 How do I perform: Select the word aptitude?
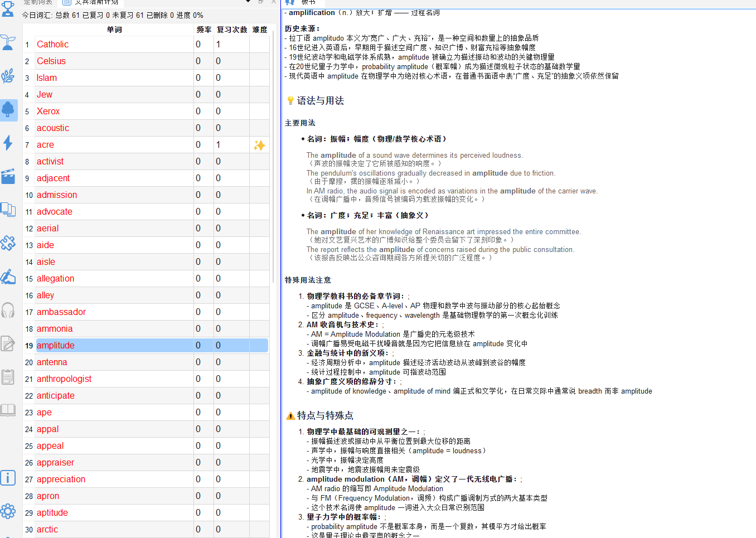pyautogui.click(x=52, y=512)
